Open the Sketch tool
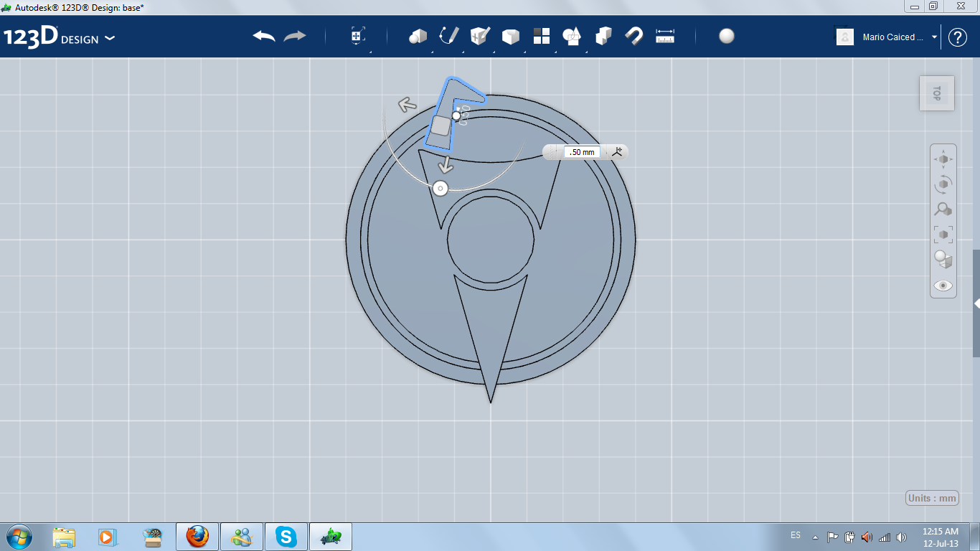Viewport: 980px width, 551px height. (x=449, y=36)
